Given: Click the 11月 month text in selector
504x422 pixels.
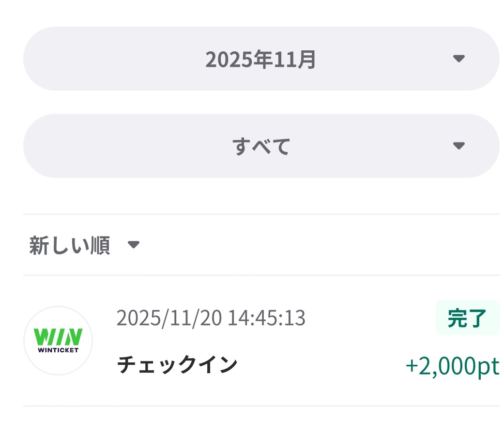Looking at the screenshot, I should (x=295, y=60).
